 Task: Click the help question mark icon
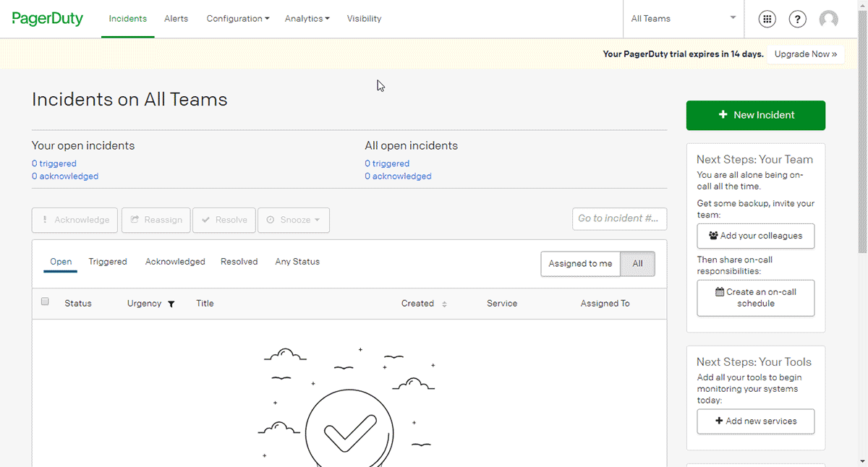pyautogui.click(x=797, y=19)
